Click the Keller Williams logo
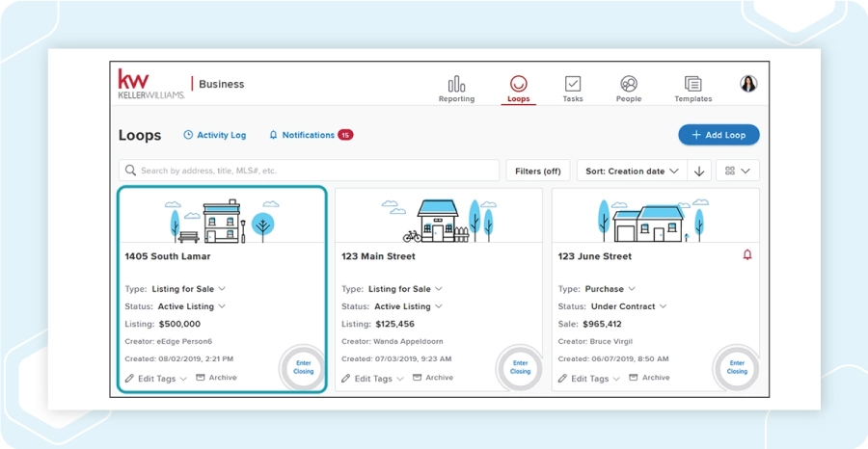The image size is (868, 449). [x=151, y=84]
